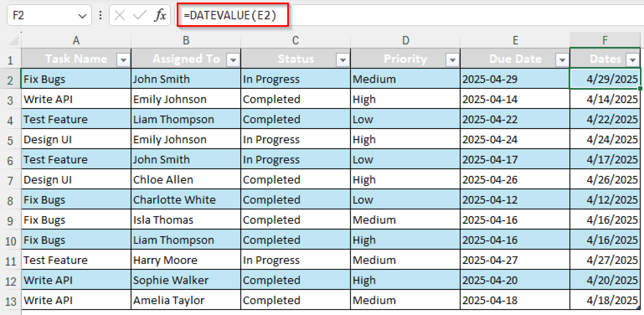Open the Assigned To filter dropdown
The height and width of the screenshot is (315, 644).
(233, 59)
